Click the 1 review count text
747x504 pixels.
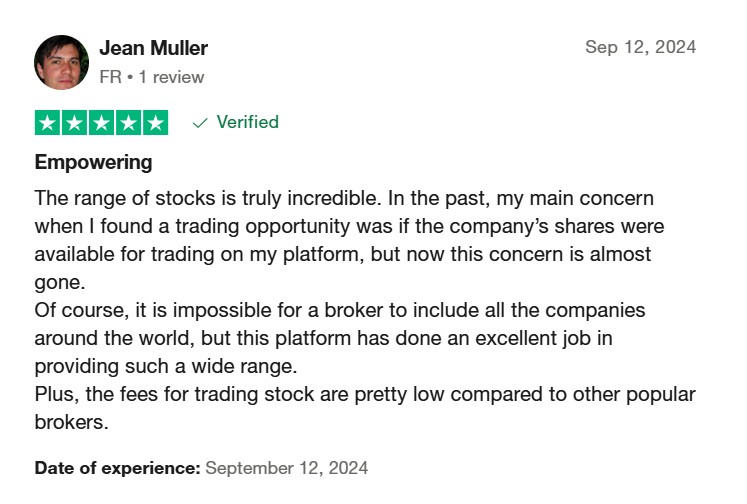pyautogui.click(x=171, y=77)
